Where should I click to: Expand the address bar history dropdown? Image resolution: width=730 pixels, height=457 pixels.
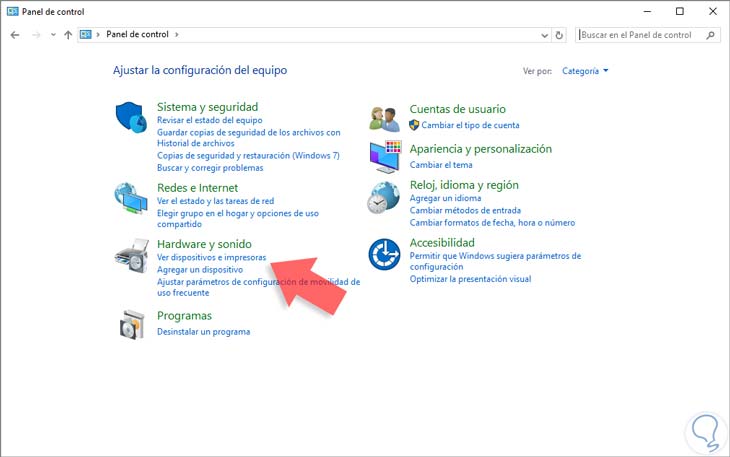(544, 35)
